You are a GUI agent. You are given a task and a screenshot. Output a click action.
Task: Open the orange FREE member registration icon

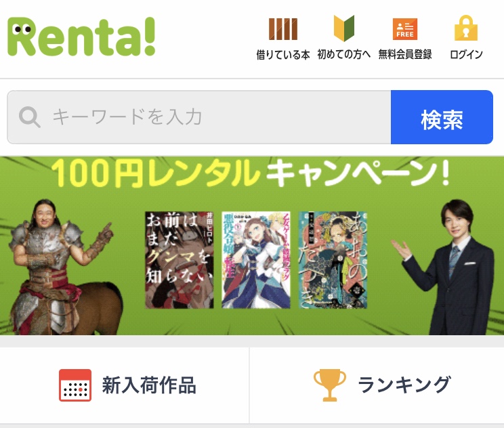pos(405,29)
